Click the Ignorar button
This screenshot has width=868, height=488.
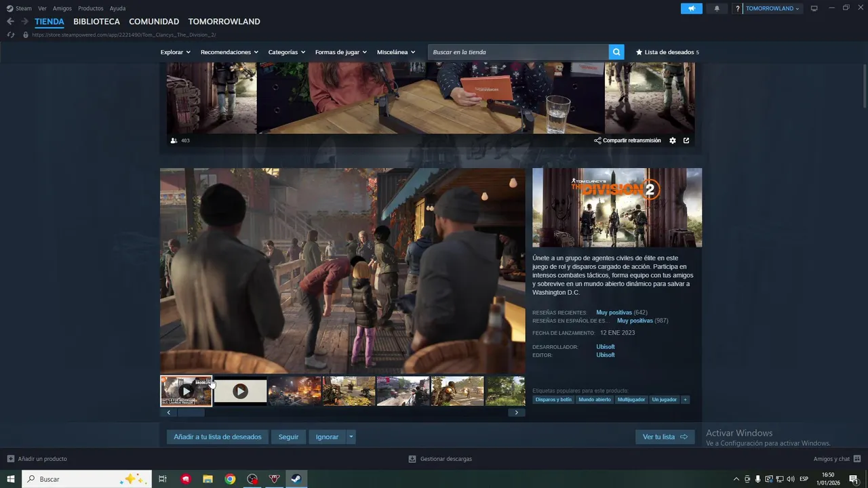pyautogui.click(x=327, y=437)
